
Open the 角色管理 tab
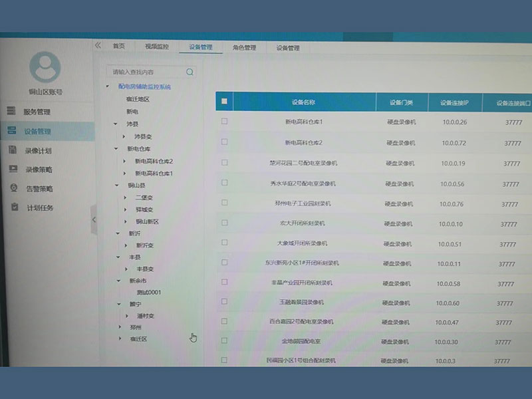pyautogui.click(x=244, y=48)
